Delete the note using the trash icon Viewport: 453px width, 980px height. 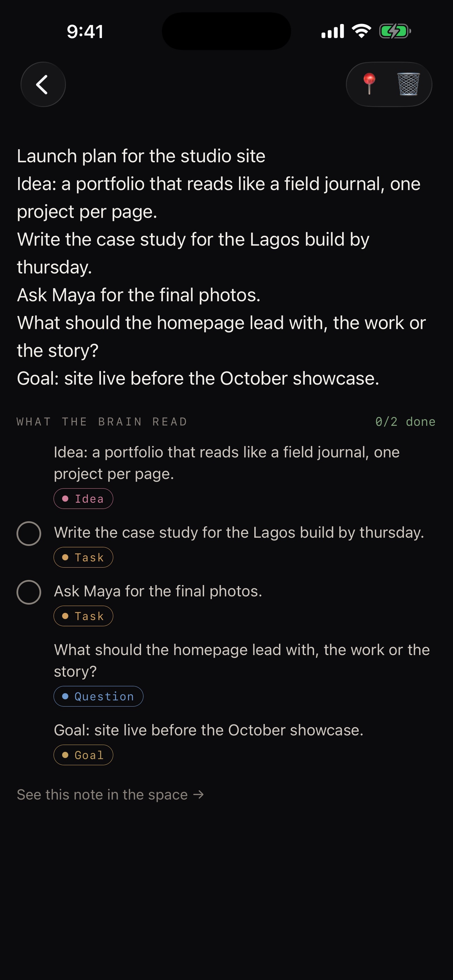(409, 84)
